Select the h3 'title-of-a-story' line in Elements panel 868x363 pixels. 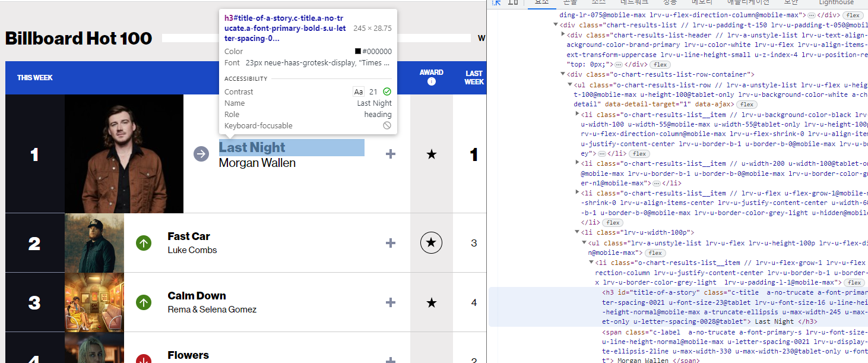(x=678, y=307)
